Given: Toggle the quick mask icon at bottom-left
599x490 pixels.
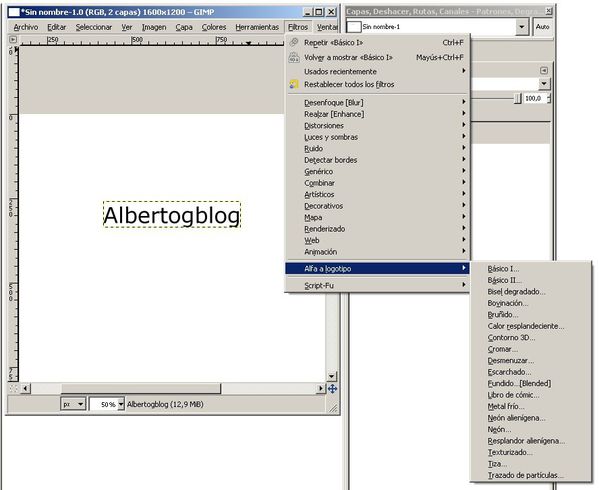Looking at the screenshot, I should [13, 389].
